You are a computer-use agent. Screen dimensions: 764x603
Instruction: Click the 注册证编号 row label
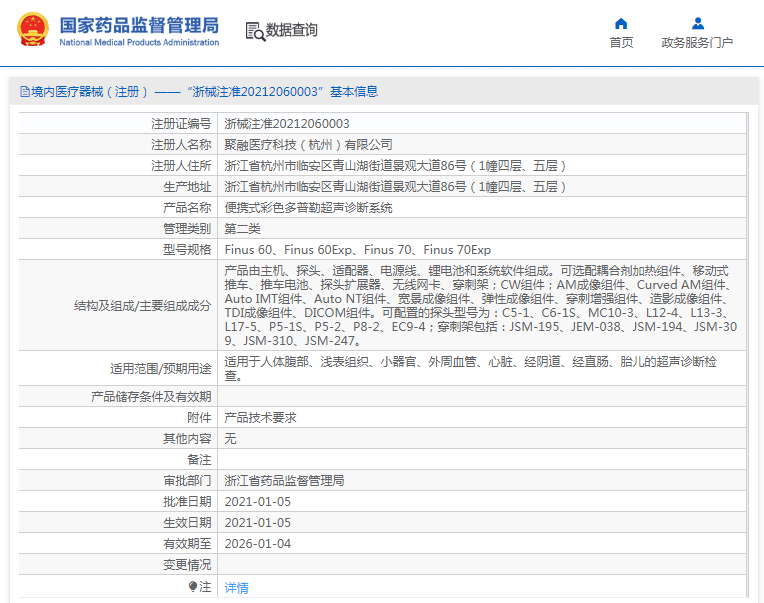click(x=181, y=124)
